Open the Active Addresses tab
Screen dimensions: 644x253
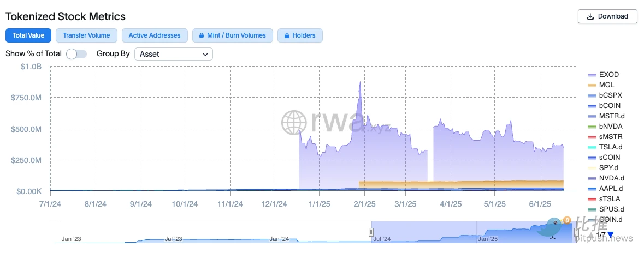click(155, 35)
